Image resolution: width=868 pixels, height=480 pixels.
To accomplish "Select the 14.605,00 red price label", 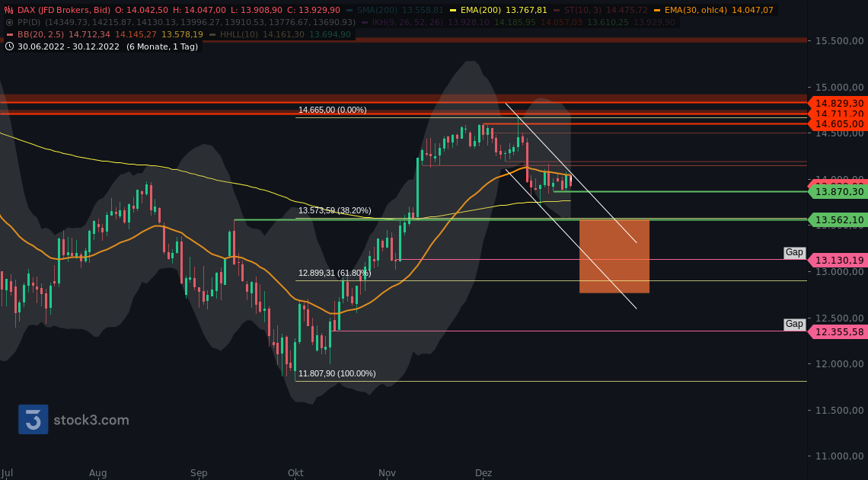I will 838,124.
